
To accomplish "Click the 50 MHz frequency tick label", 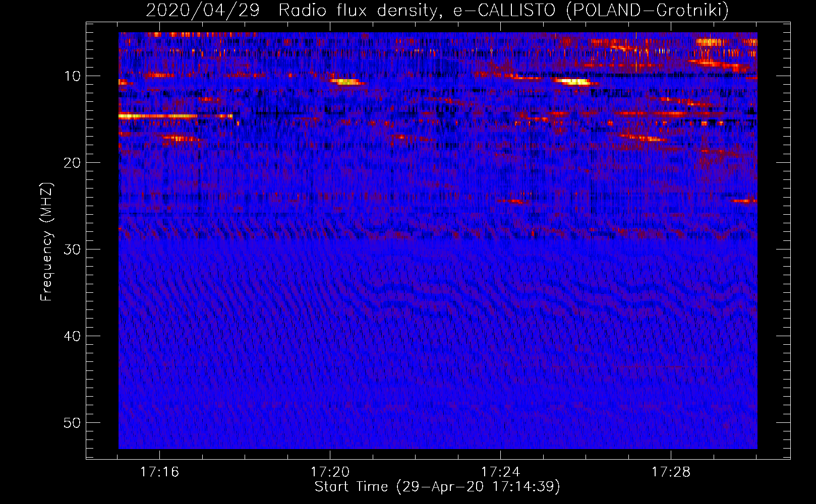I will coord(73,423).
